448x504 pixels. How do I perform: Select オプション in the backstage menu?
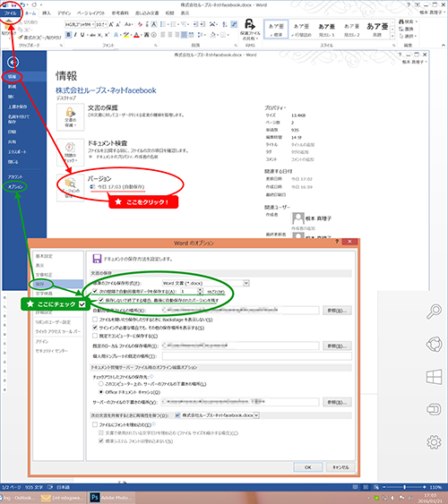pyautogui.click(x=15, y=187)
